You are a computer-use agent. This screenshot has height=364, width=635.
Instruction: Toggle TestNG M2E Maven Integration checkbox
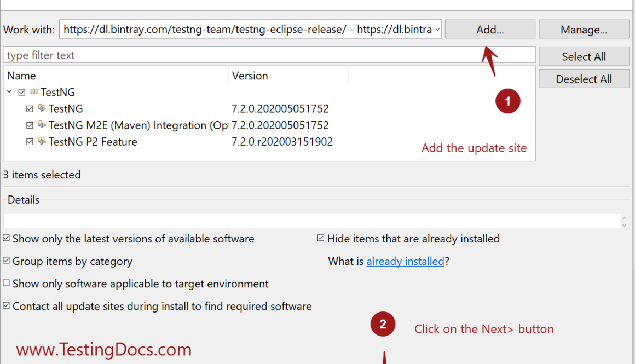(x=30, y=125)
